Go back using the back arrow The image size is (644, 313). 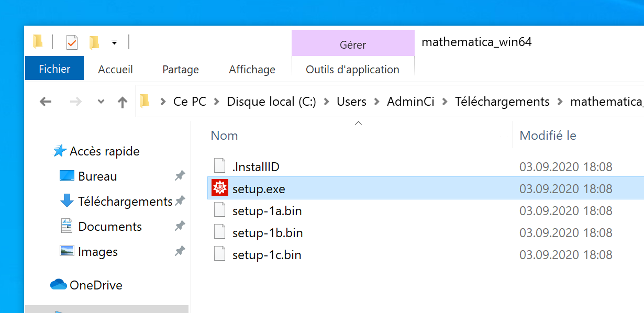[x=46, y=102]
